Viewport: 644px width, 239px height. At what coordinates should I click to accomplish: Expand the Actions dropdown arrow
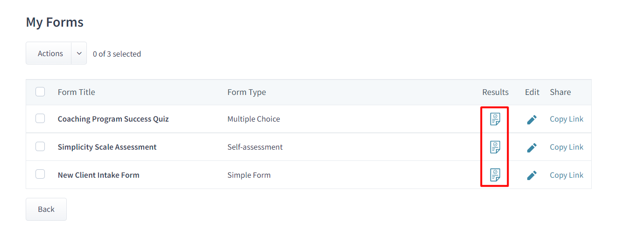click(x=79, y=53)
